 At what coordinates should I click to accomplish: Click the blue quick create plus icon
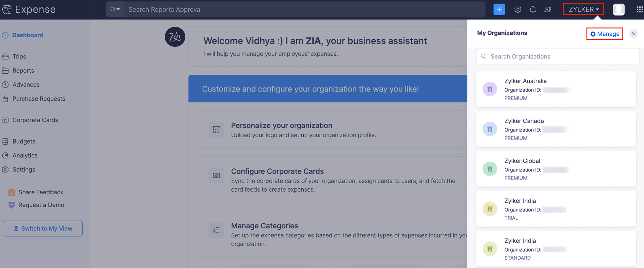(x=499, y=9)
